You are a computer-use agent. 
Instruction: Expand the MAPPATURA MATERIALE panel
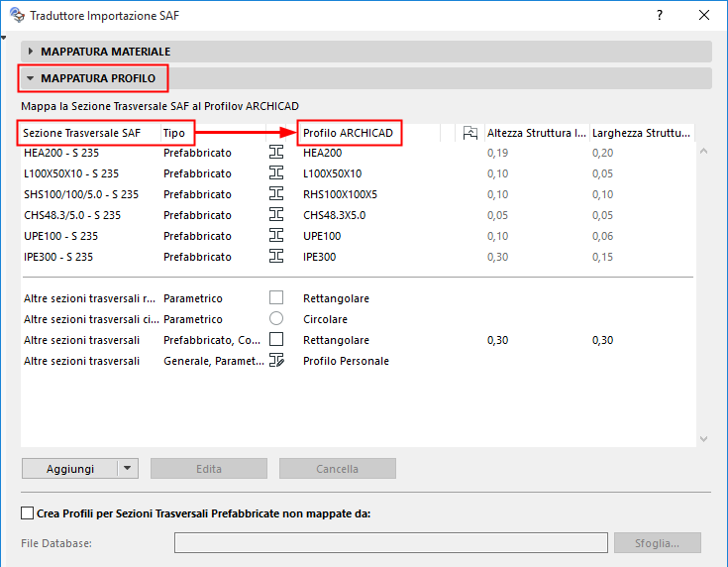[365, 52]
